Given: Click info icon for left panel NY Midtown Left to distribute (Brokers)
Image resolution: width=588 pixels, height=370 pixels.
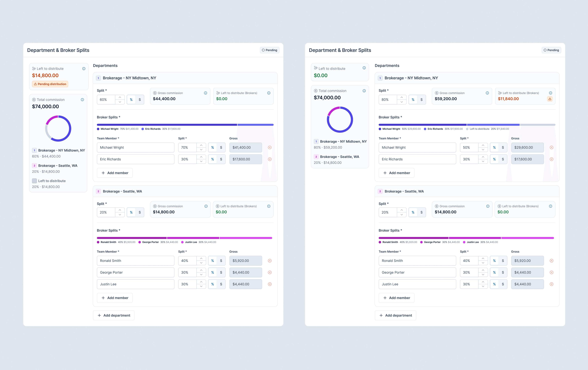Looking at the screenshot, I should tap(269, 93).
